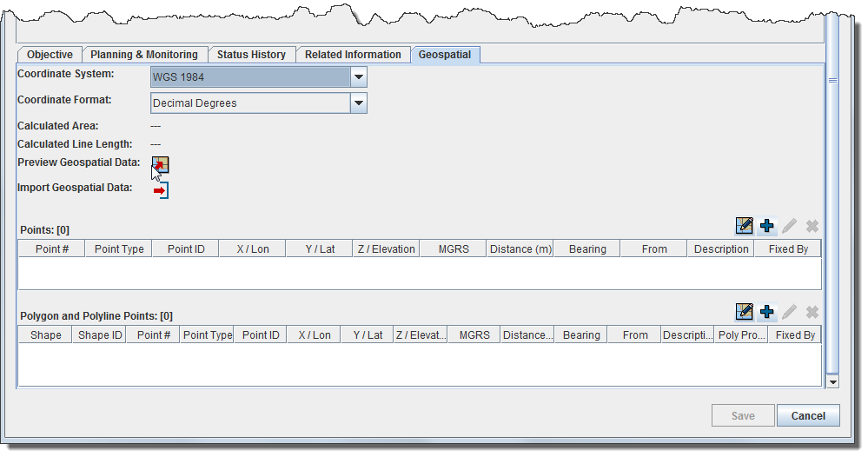Click the delete X icon for Polygon points
Viewport: 868px width, 457px height.
[x=812, y=312]
